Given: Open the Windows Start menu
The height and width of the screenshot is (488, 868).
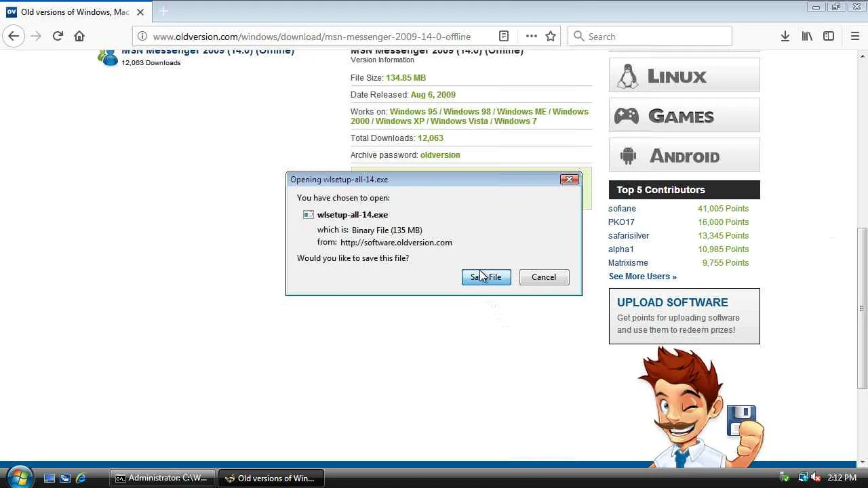Looking at the screenshot, I should 19,478.
